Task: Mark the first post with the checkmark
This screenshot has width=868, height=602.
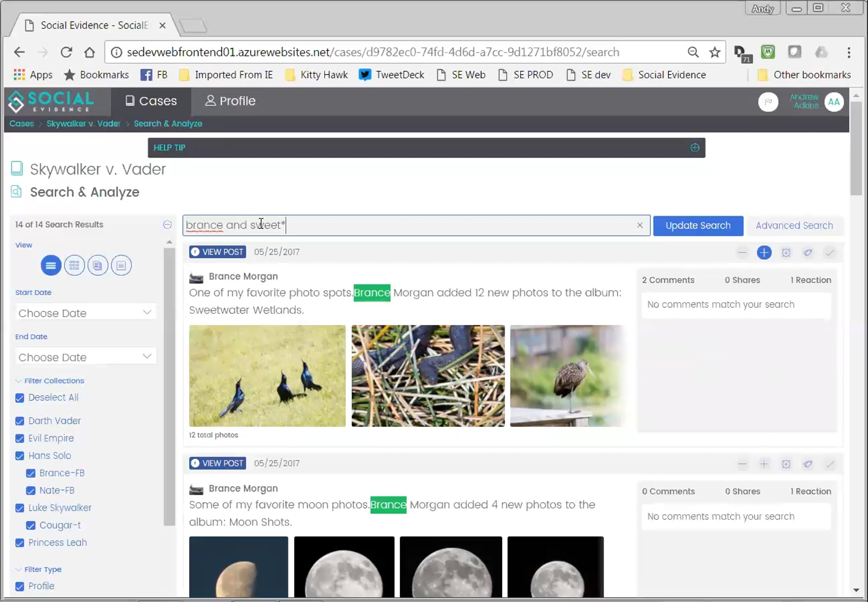Action: (830, 253)
